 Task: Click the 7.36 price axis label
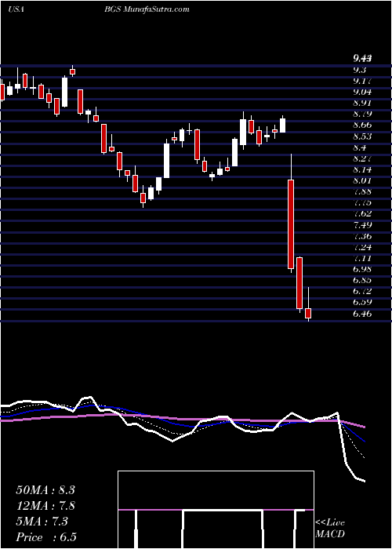point(364,236)
